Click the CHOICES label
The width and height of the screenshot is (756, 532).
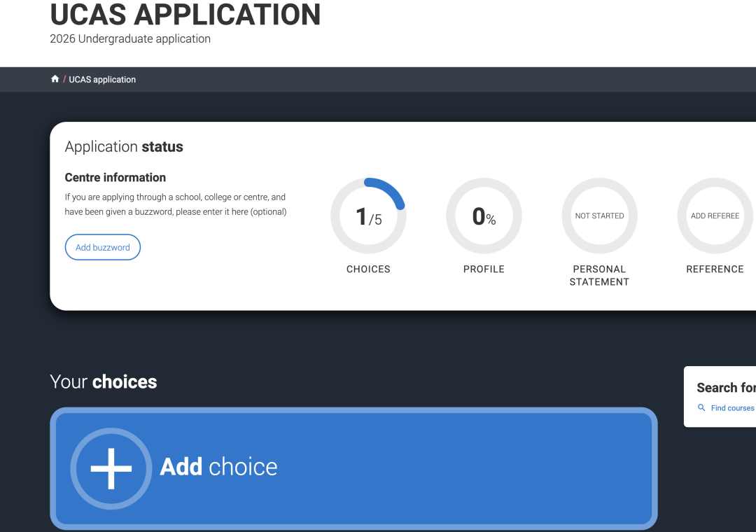point(368,269)
